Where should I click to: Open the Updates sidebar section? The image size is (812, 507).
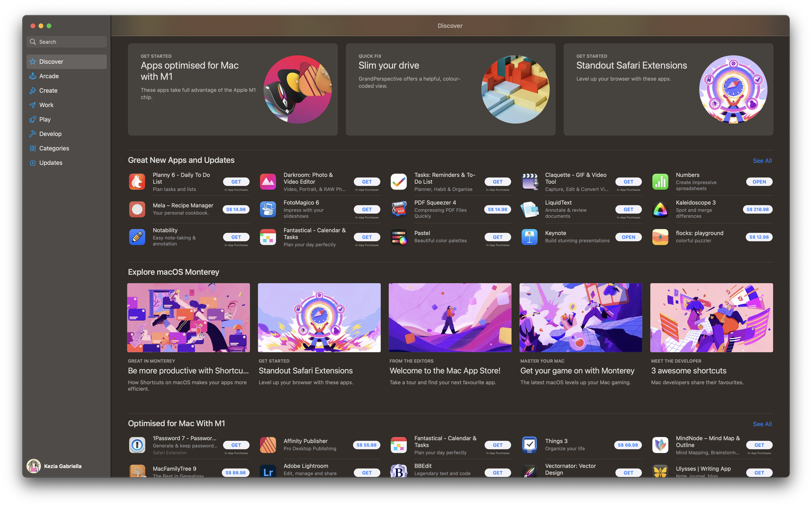tap(51, 163)
